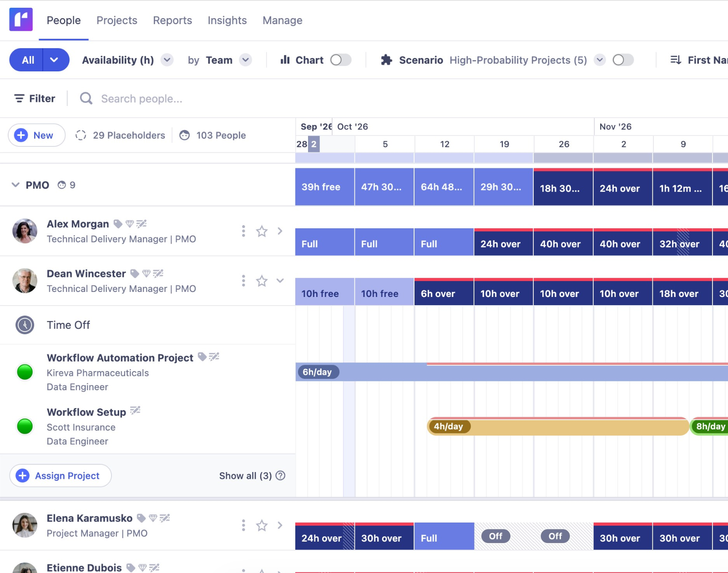Click the Assign Project button
The image size is (728, 573).
click(x=61, y=476)
